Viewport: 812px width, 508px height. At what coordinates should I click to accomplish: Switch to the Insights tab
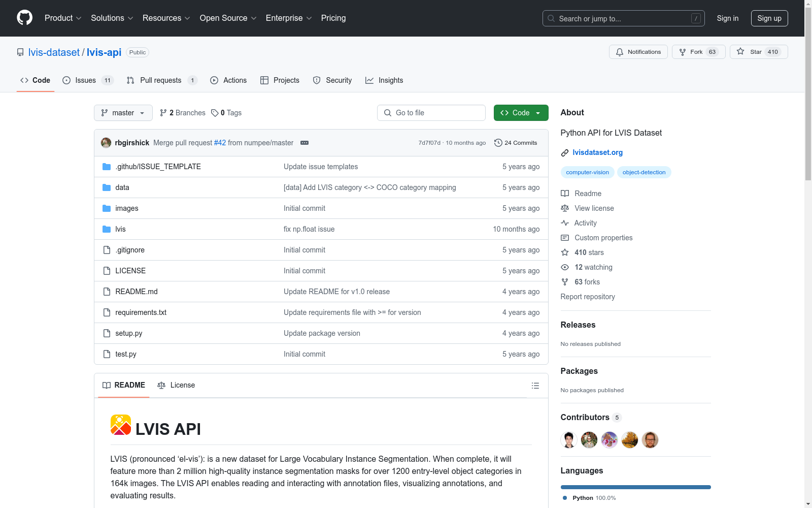384,80
